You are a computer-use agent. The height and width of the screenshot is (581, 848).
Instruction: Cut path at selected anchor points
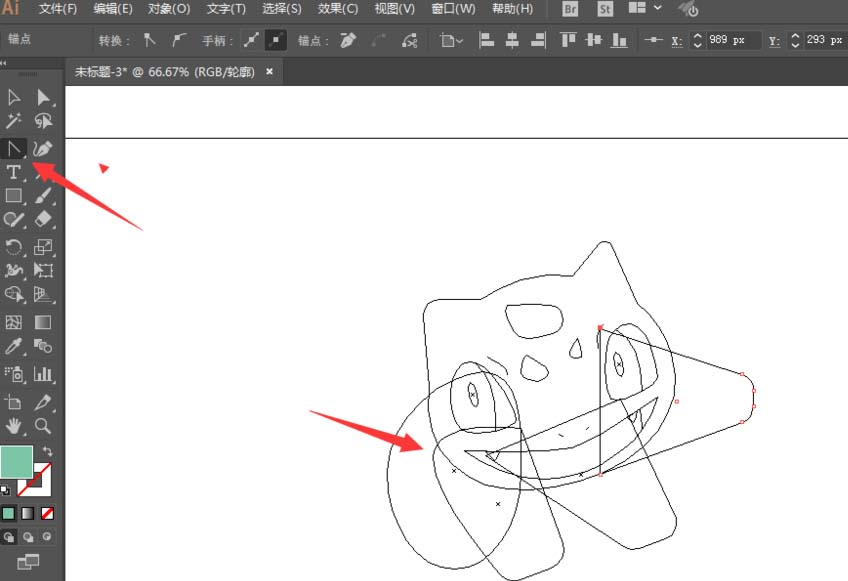pyautogui.click(x=409, y=40)
